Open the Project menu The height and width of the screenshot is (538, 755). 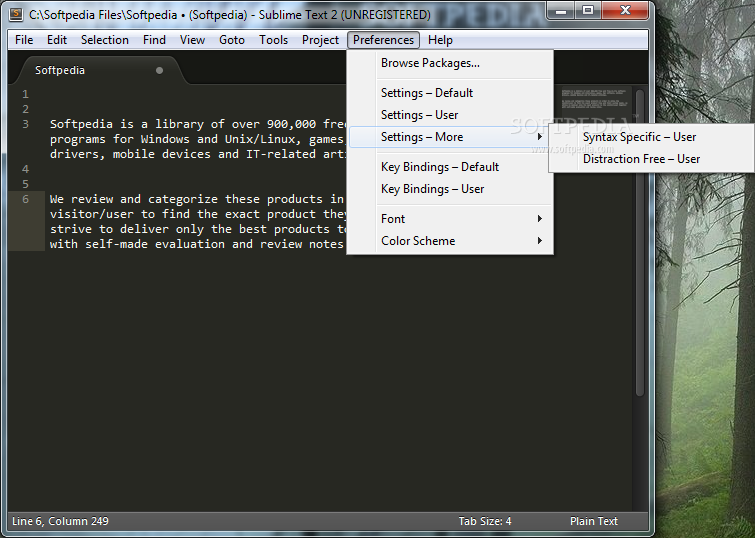tap(320, 40)
